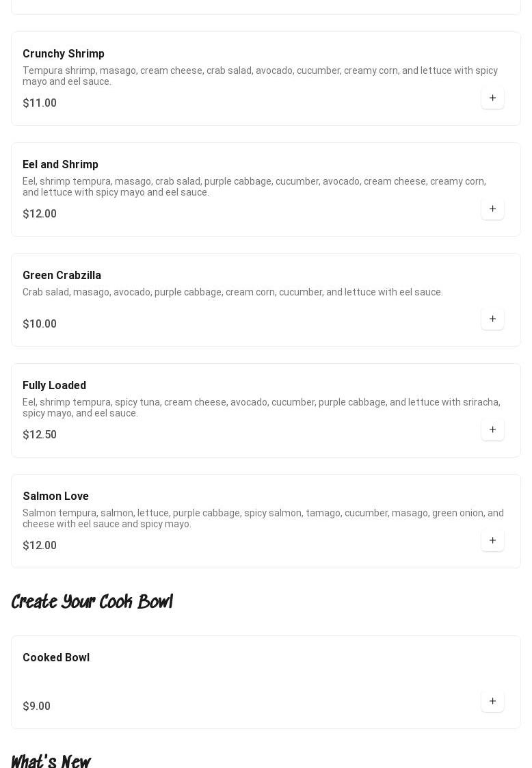Viewport: 532px width, 768px height.
Task: Open the Crunchy Shrimp item title
Action: point(63,53)
